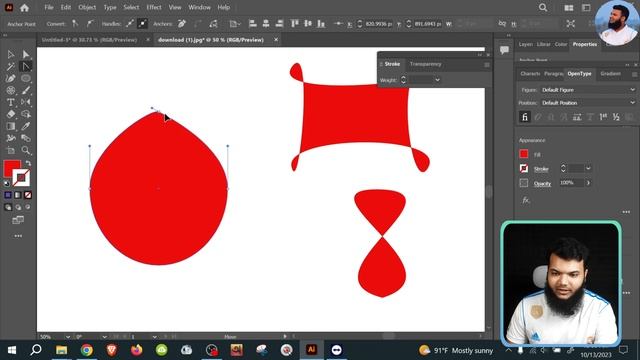Screen dimensions: 640x360
Task: Open the Change Screen Mode icon
Action: pos(18,220)
